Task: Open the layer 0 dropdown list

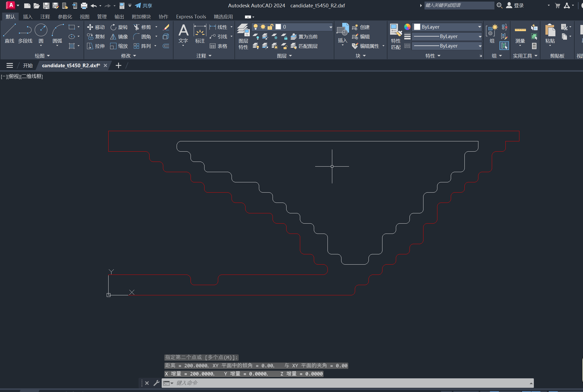Action: (331, 27)
